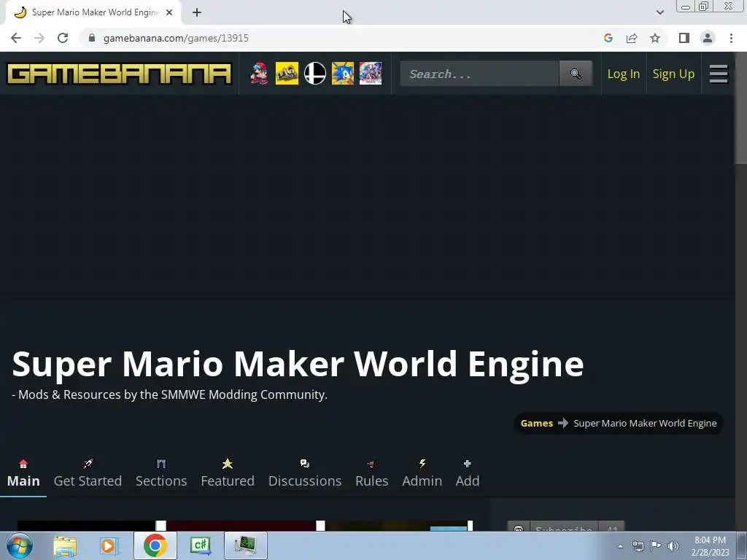Screen dimensions: 747x560
Task: Open the Rules tab
Action: click(371, 474)
